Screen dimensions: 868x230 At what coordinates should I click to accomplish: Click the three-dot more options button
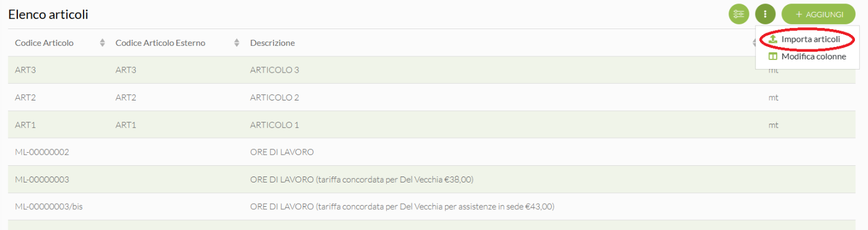tap(766, 14)
